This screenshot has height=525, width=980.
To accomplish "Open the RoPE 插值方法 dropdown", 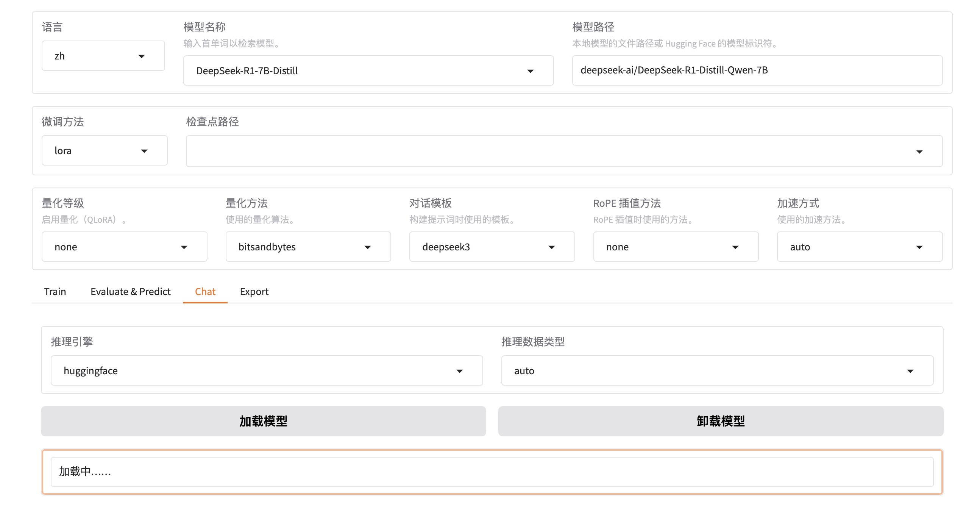I will (675, 247).
